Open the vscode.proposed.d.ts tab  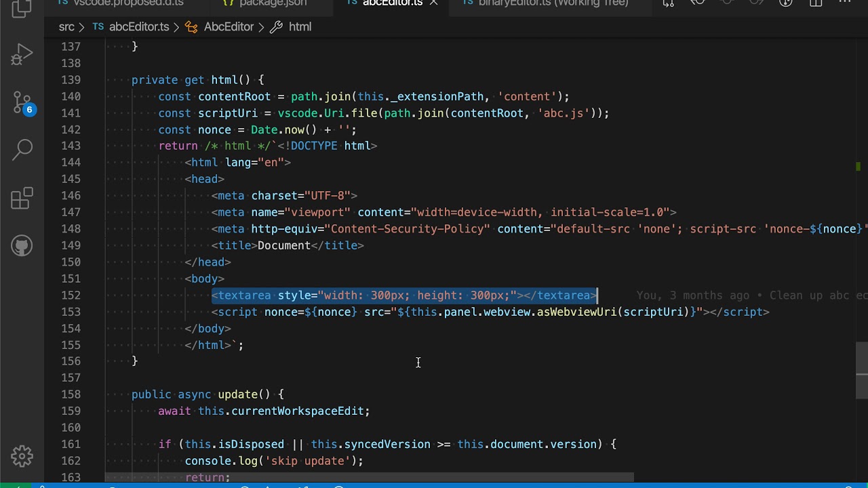click(x=121, y=3)
